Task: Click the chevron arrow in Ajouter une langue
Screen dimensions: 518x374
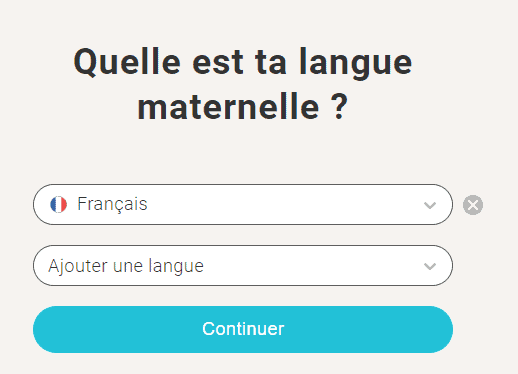Action: (x=430, y=266)
